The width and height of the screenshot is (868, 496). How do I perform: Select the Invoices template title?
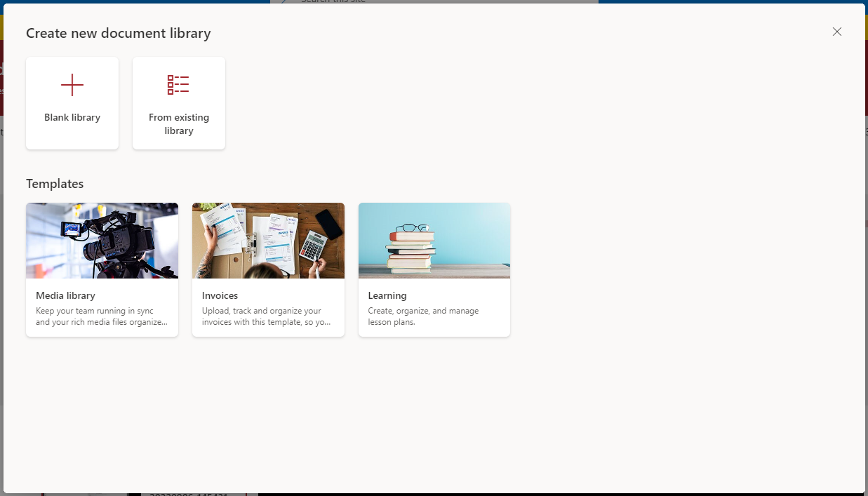pos(220,295)
